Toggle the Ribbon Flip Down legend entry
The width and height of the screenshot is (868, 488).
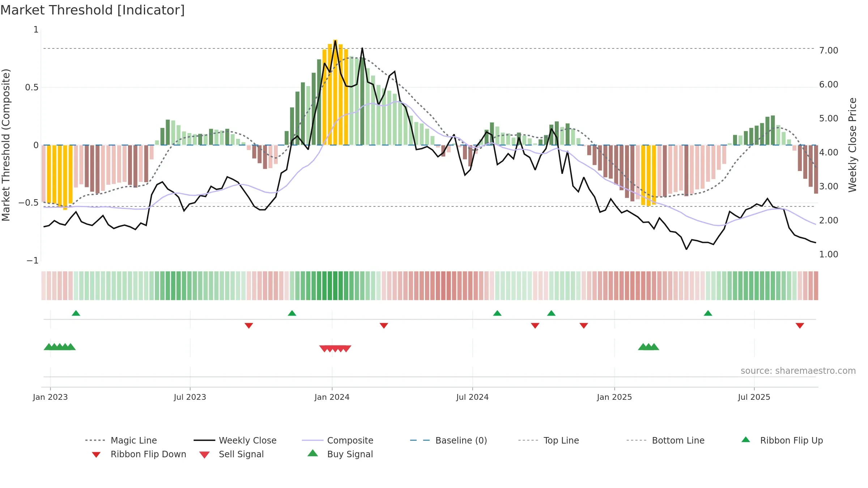tap(139, 454)
